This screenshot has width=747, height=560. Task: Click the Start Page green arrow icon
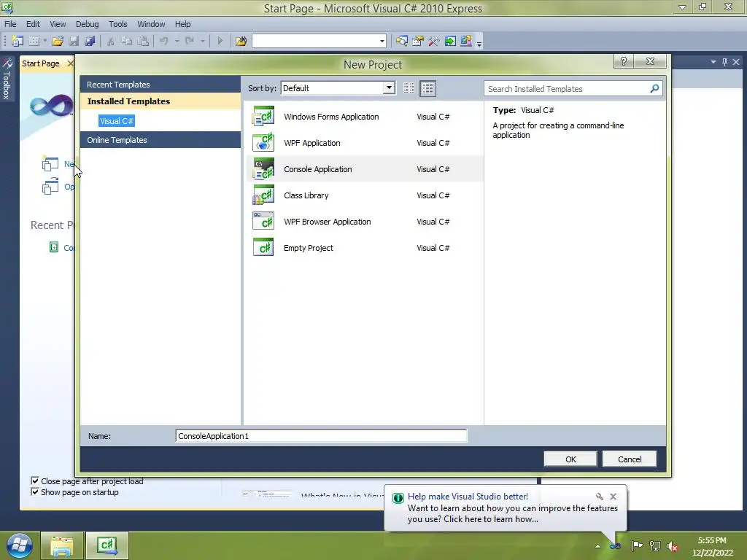449,41
